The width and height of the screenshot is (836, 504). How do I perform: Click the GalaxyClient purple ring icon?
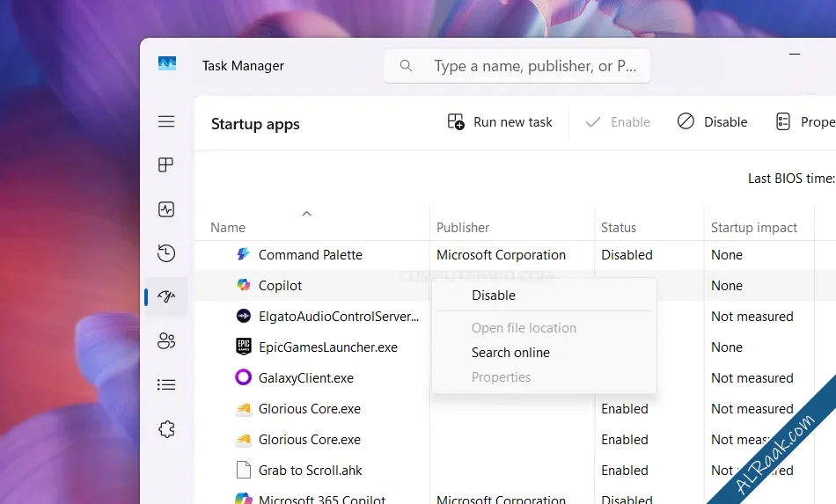pyautogui.click(x=243, y=377)
